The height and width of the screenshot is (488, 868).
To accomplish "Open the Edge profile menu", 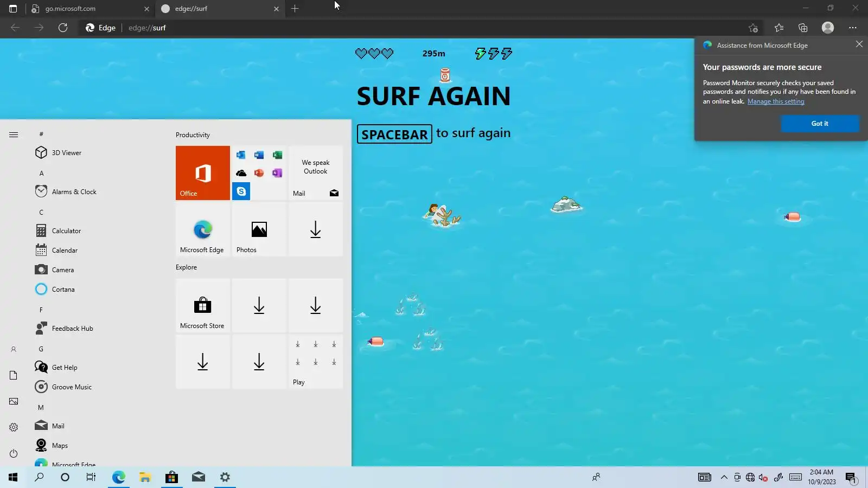I will coord(828,28).
